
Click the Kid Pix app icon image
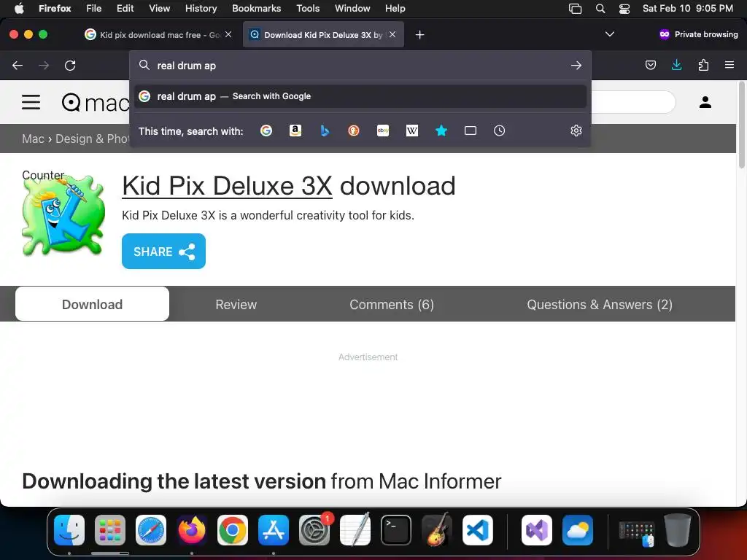coord(63,215)
